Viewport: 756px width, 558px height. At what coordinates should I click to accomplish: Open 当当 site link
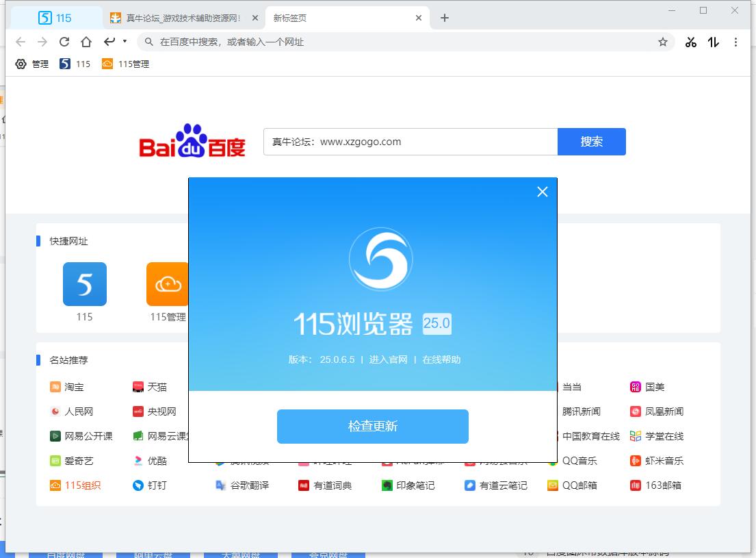pos(571,387)
